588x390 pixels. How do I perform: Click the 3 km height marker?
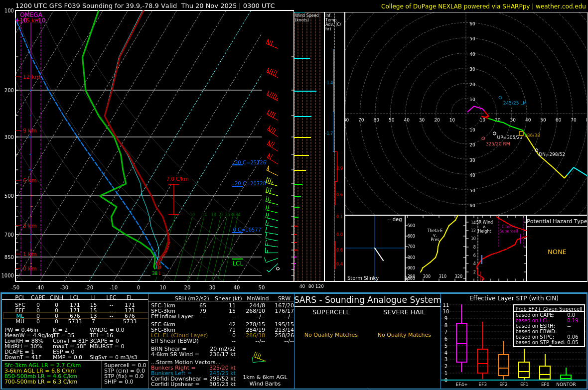coord(29,226)
